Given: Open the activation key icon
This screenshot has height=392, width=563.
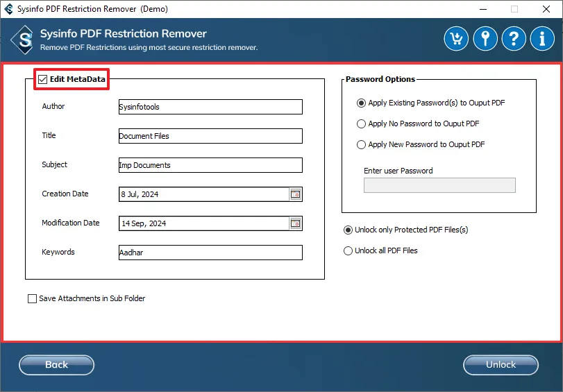Looking at the screenshot, I should coord(485,38).
